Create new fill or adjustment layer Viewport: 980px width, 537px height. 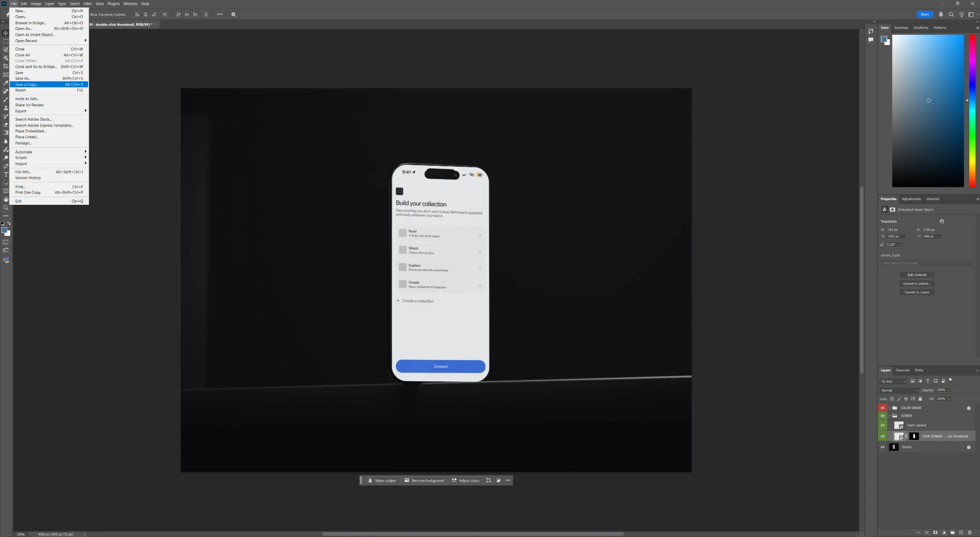click(944, 533)
